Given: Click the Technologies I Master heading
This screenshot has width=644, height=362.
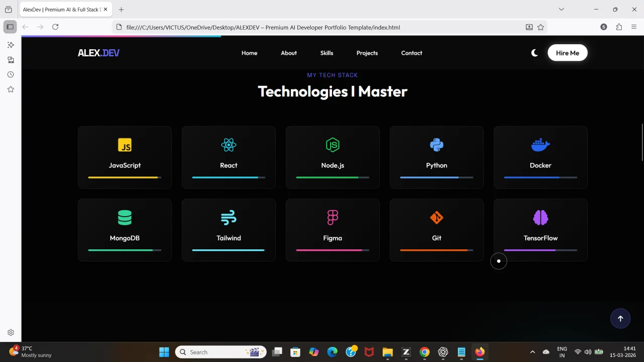Looking at the screenshot, I should point(333,91).
